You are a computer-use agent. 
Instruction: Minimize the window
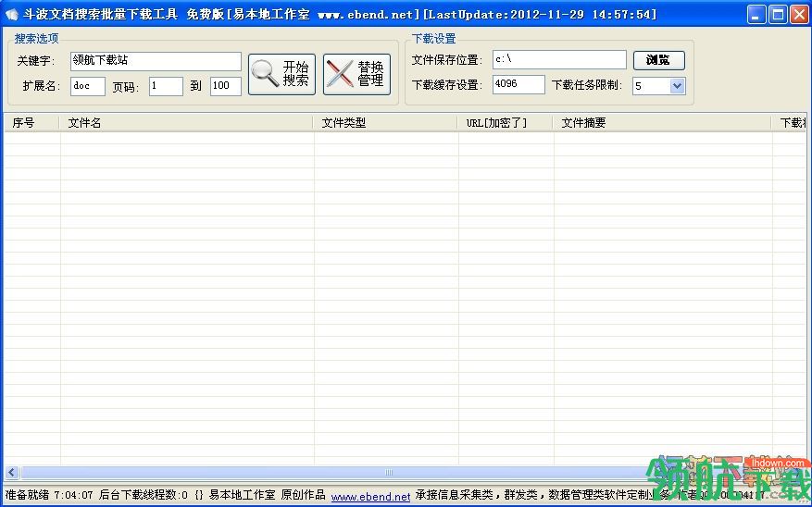pyautogui.click(x=756, y=15)
